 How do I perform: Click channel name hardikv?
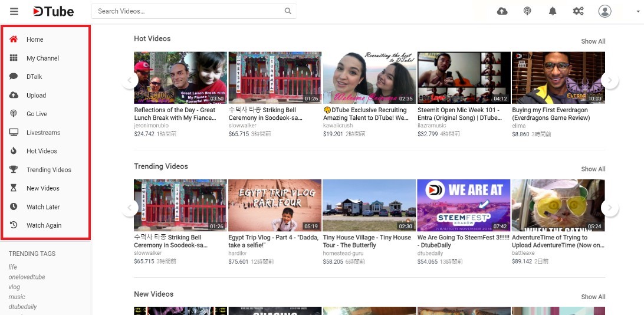pyautogui.click(x=236, y=253)
